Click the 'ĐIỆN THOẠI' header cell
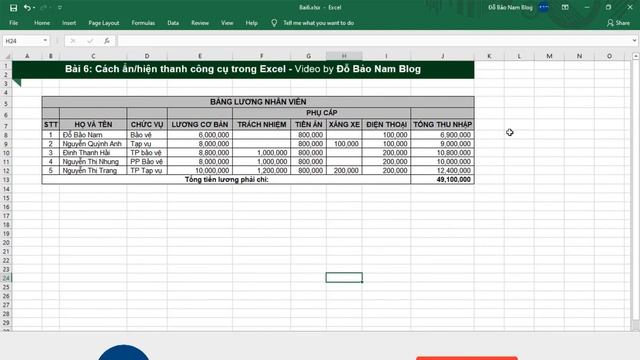The width and height of the screenshot is (640, 360). point(386,124)
